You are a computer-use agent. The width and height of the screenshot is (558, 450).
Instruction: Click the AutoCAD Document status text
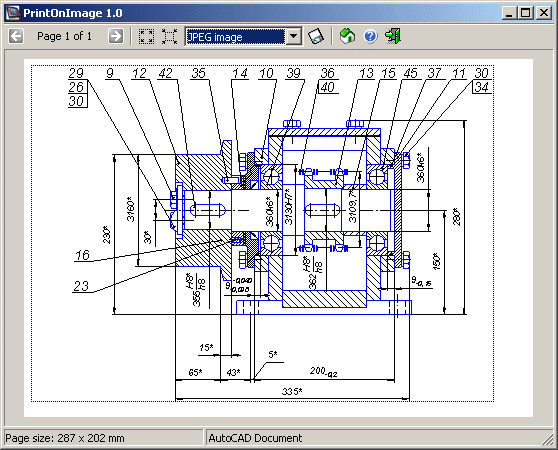(x=255, y=438)
